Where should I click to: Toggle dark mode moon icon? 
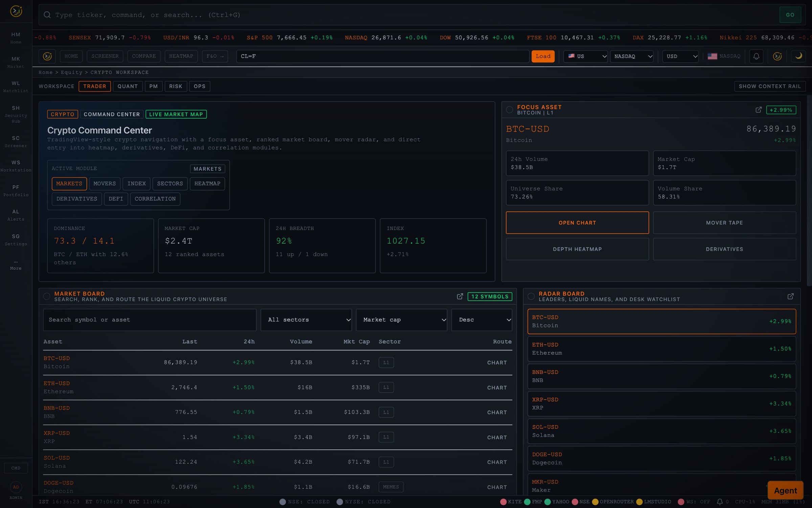tap(798, 56)
